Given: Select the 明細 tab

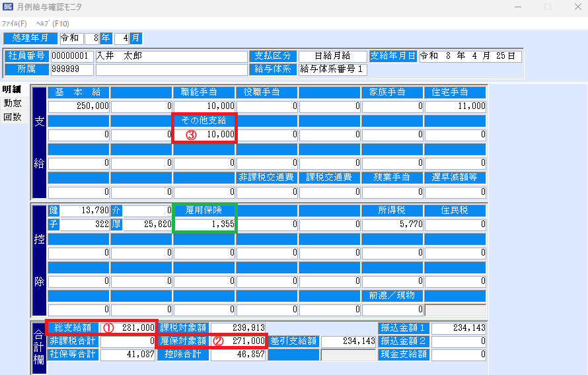Looking at the screenshot, I should pyautogui.click(x=12, y=90).
